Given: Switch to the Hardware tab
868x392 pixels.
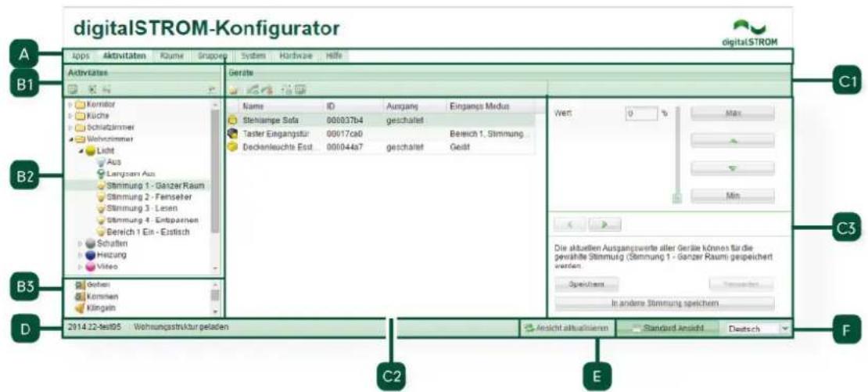Looking at the screenshot, I should tap(296, 56).
